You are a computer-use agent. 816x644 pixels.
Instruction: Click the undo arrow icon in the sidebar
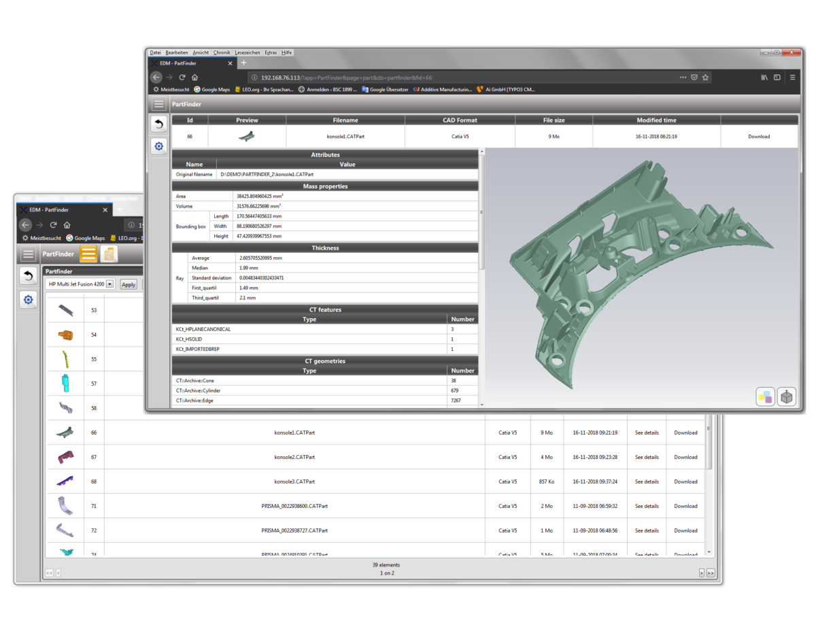pos(158,123)
